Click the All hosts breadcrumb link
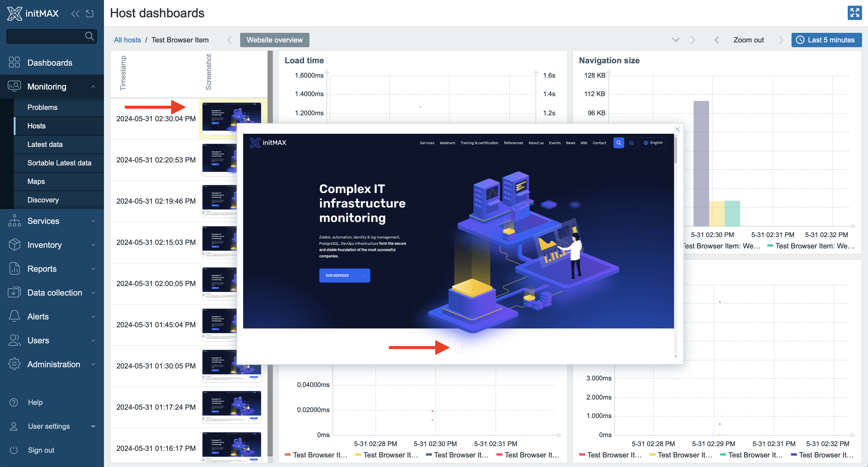Screen dimensions: 868x467 (x=127, y=40)
